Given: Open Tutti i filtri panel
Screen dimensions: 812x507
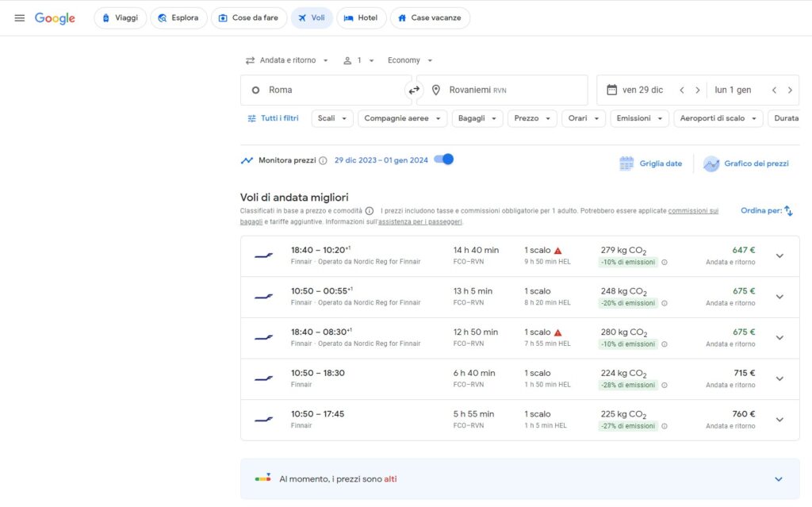Looking at the screenshot, I should click(x=273, y=118).
